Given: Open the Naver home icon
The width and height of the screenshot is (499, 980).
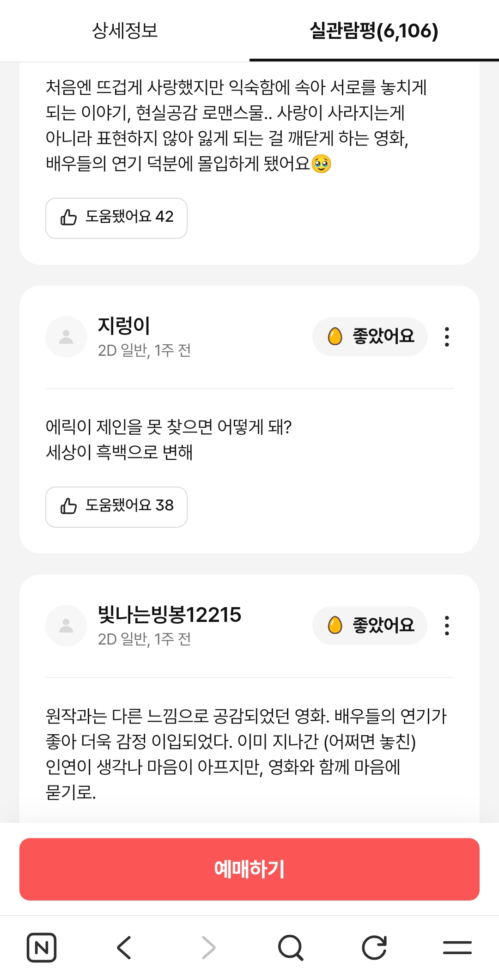Looking at the screenshot, I should (42, 948).
